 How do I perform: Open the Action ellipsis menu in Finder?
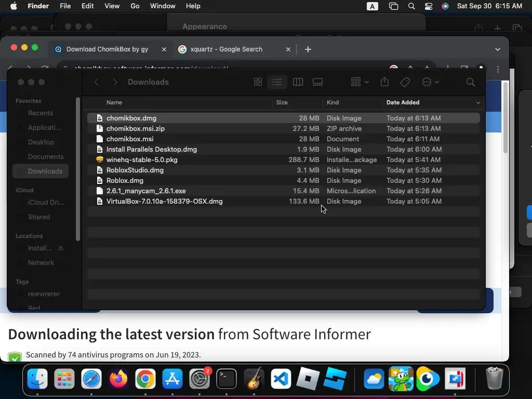431,82
